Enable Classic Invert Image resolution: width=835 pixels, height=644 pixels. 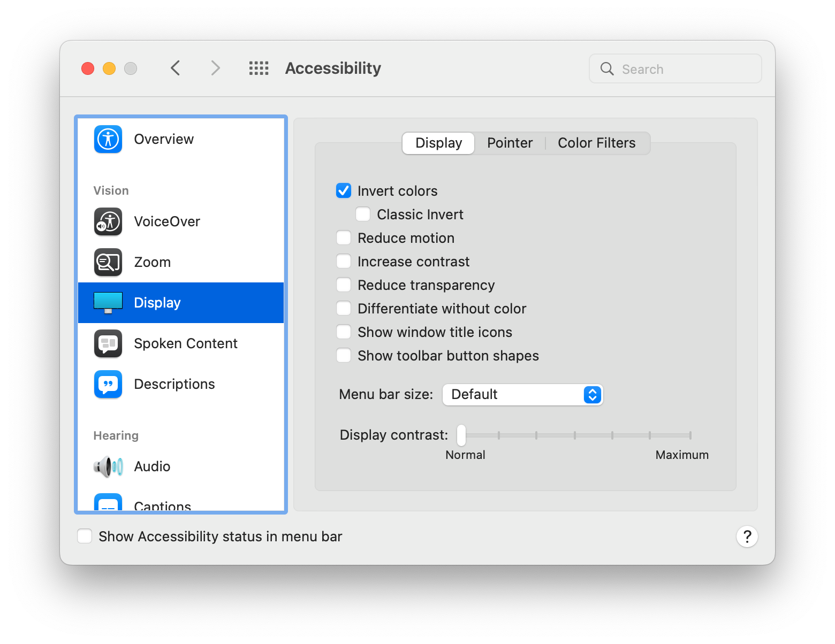363,214
